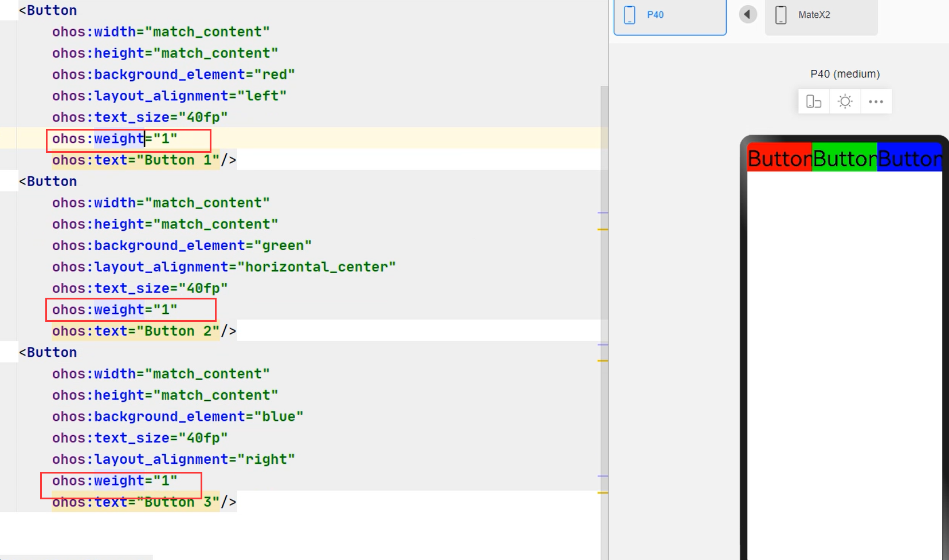
Task: Click ohos:height="match_content" in third Button block
Action: click(x=165, y=395)
